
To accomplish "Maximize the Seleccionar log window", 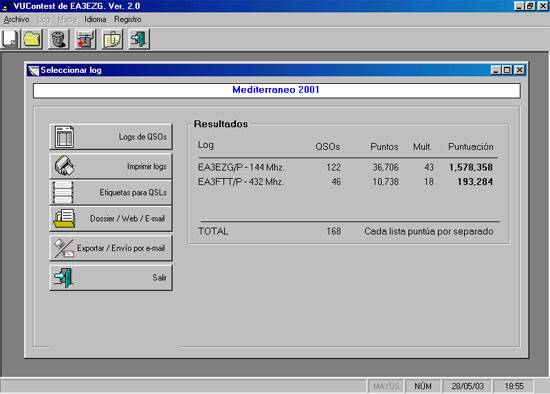I will (507, 70).
